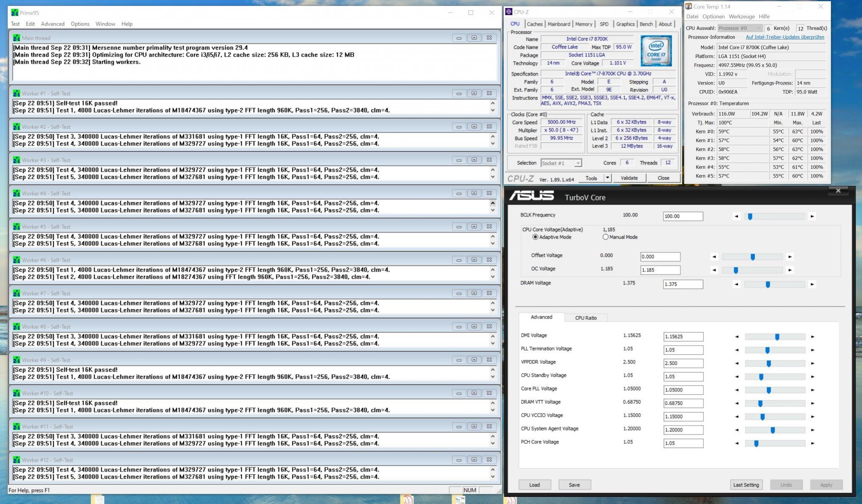The image size is (862, 504).
Task: Click the Core PLL Voltage input field
Action: coord(683,390)
